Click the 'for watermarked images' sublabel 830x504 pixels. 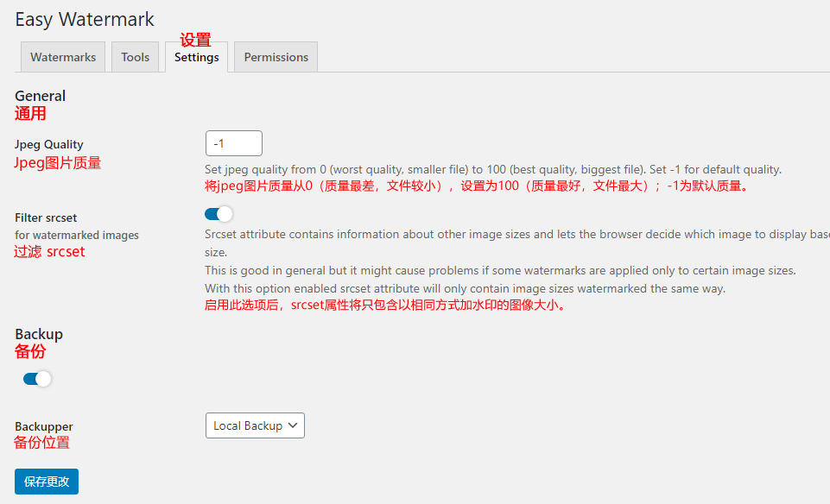77,235
